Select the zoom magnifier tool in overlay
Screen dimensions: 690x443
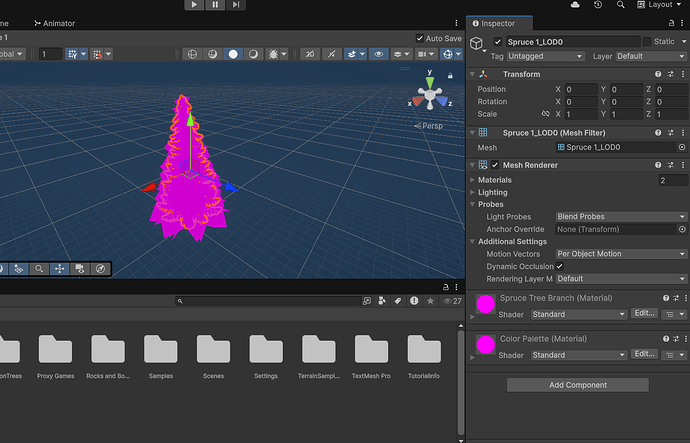(x=39, y=269)
